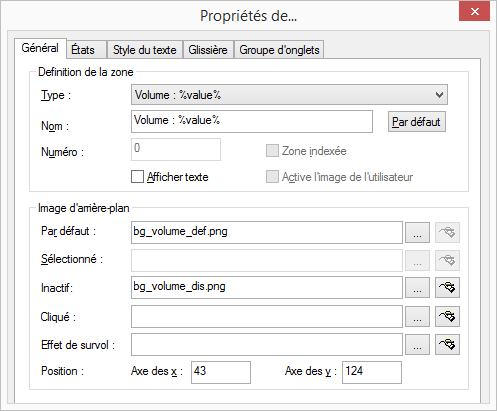Browse for Par défaut background image
The height and width of the screenshot is (411, 497).
[x=417, y=232]
